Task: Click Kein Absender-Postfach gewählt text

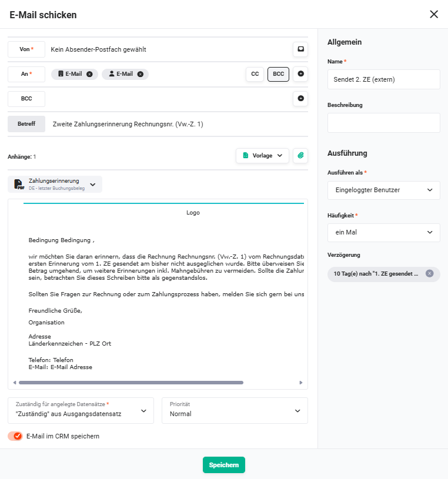Action: click(98, 49)
